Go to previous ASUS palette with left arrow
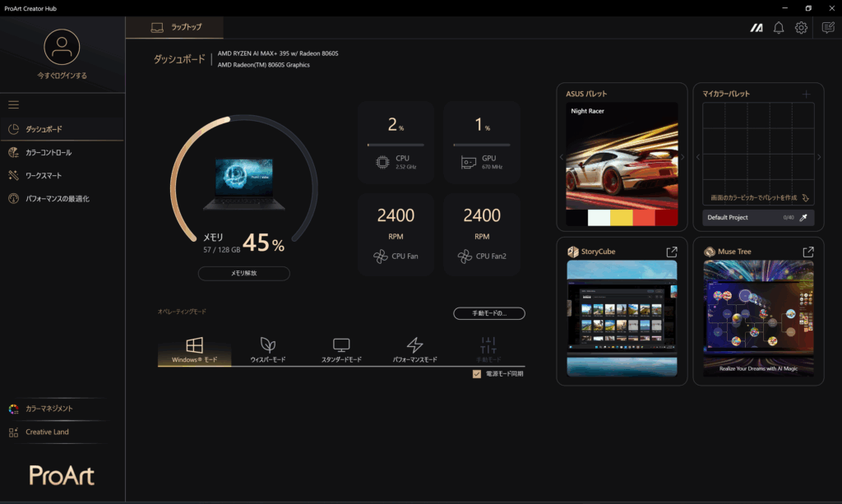 [x=562, y=157]
